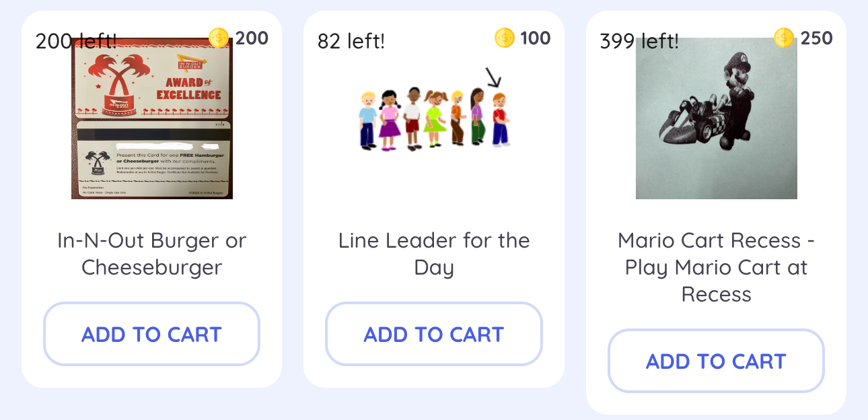This screenshot has width=868, height=420.
Task: Open the children standing in line image
Action: click(434, 118)
